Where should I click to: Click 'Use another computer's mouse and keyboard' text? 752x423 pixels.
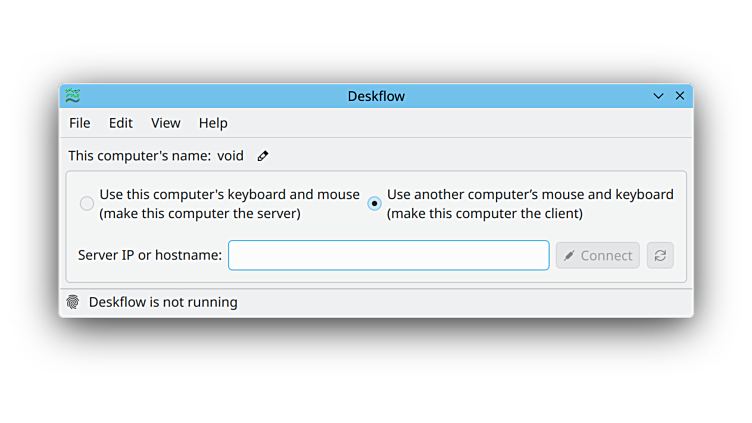click(530, 195)
